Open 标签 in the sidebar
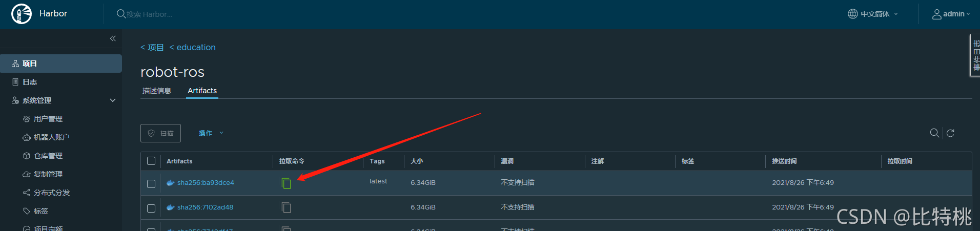The width and height of the screenshot is (980, 231). pyautogui.click(x=41, y=211)
